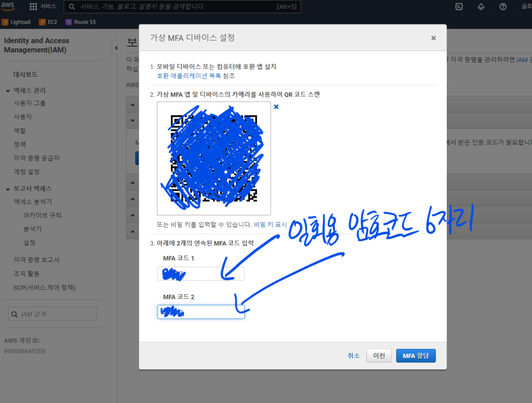Open the notifications bell icon
The width and height of the screenshot is (532, 403).
[x=481, y=6]
